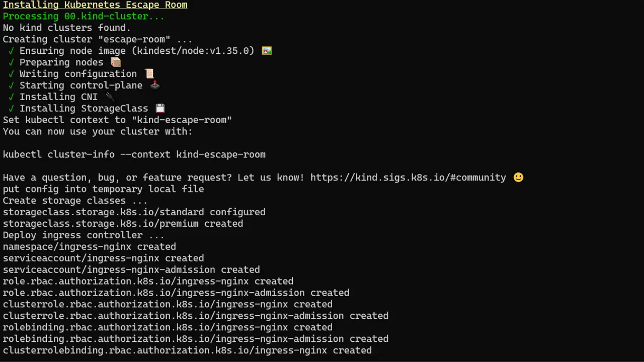Click the package emoji beside Preparing nodes

pos(116,62)
